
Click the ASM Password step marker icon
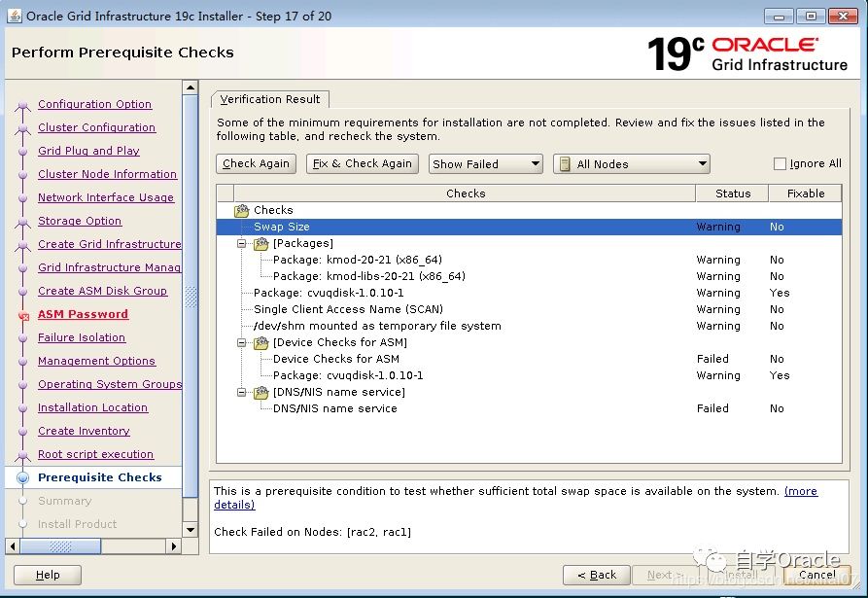point(23,315)
